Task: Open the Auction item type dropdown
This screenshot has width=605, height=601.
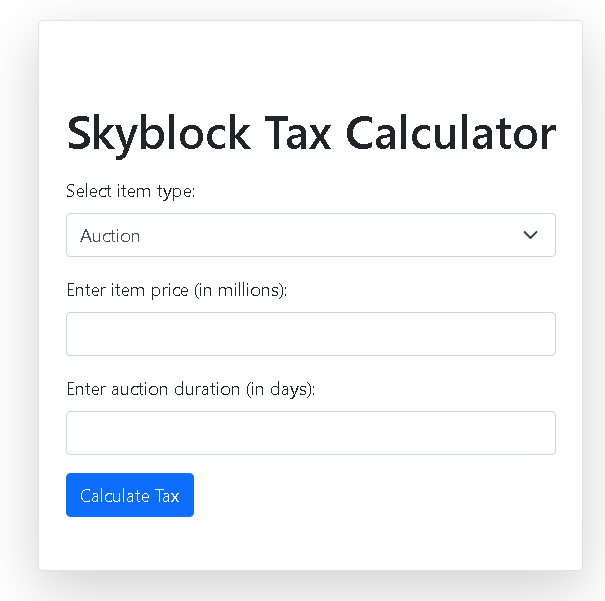Action: pos(310,235)
